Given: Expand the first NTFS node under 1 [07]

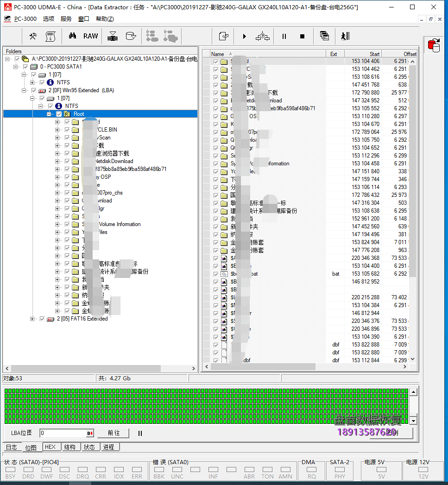Looking at the screenshot, I should [x=32, y=82].
